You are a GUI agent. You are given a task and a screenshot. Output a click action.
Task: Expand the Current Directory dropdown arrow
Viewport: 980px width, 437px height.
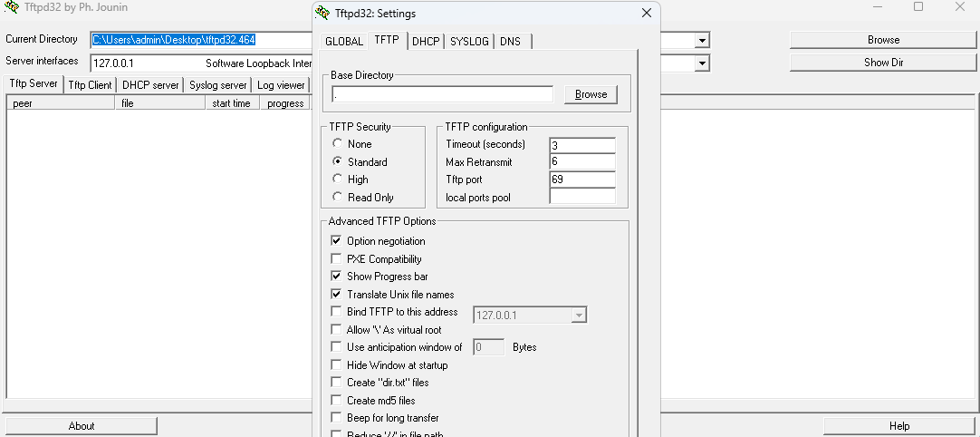point(701,41)
